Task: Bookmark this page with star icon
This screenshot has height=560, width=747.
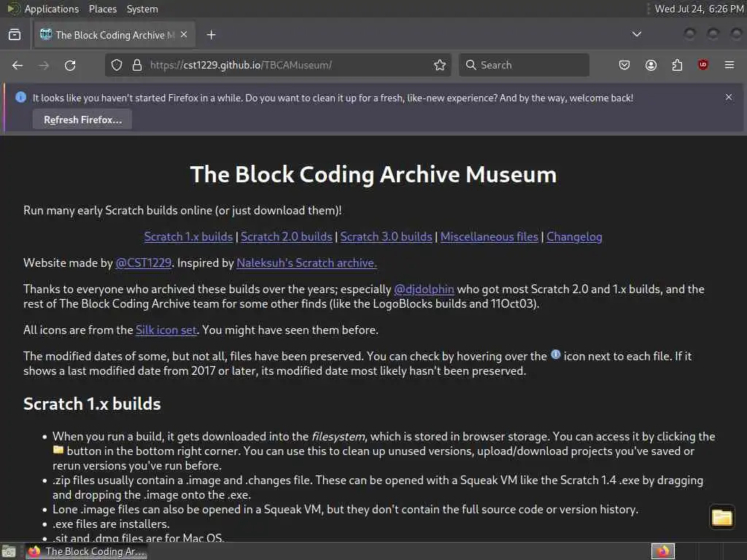Action: 440,65
